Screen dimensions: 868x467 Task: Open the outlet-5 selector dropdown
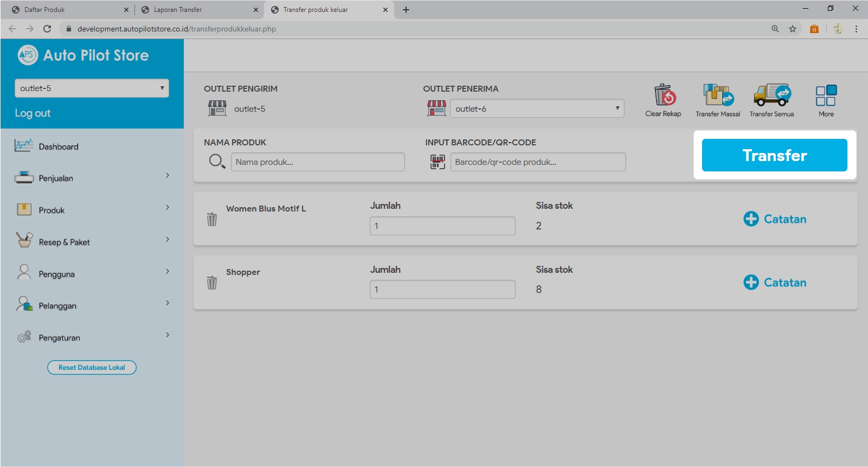pyautogui.click(x=92, y=88)
